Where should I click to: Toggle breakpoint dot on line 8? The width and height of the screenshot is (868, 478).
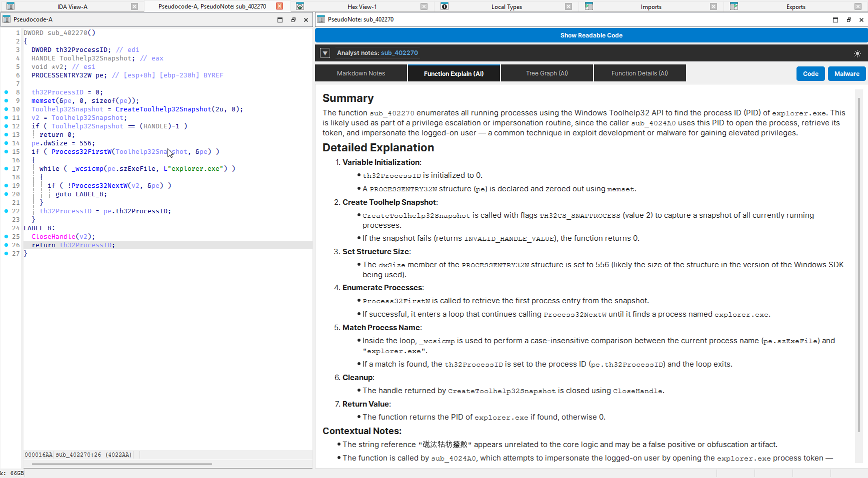click(x=6, y=92)
